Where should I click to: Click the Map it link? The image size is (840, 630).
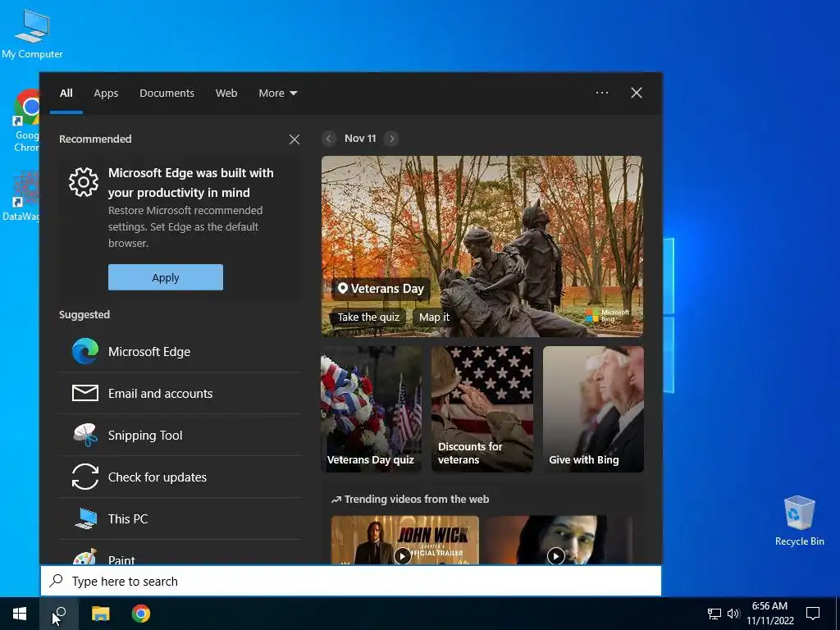(x=435, y=317)
